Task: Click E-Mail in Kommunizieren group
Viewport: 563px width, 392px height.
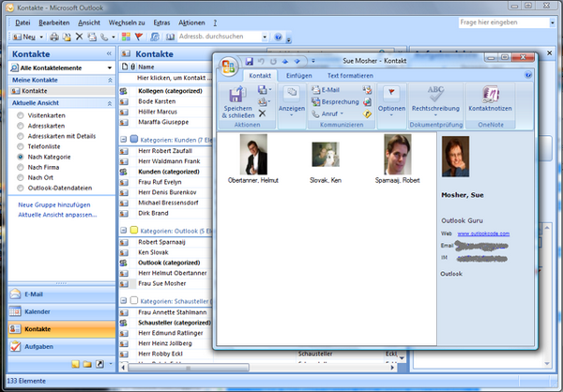Action: tap(326, 90)
